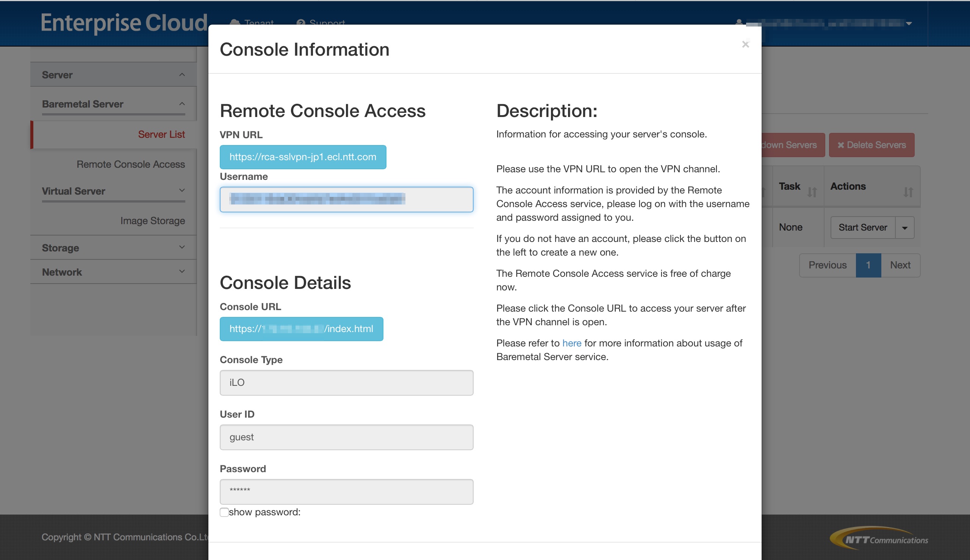This screenshot has height=560, width=970.
Task: Expand the Storage section chevron
Action: tap(182, 247)
